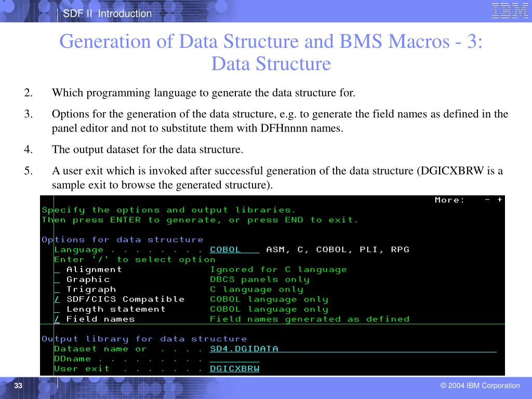Click the language list ASM, C, COBOL, PLI, RPG
Image resolution: width=532 pixels, height=399 pixels.
pos(338,250)
